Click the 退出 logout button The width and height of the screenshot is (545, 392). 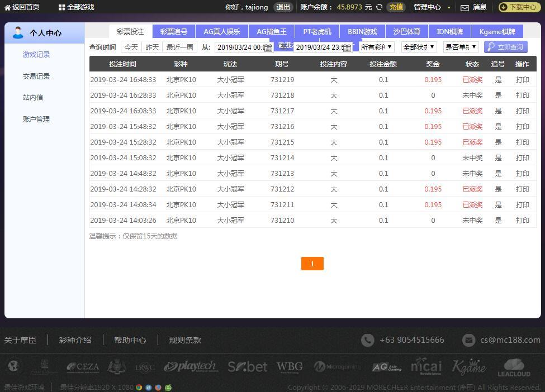click(283, 7)
